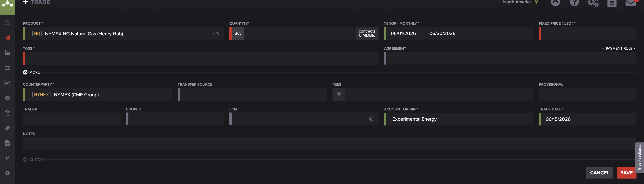644x184 pixels.
Task: Focus the Trader input field
Action: coord(72,119)
